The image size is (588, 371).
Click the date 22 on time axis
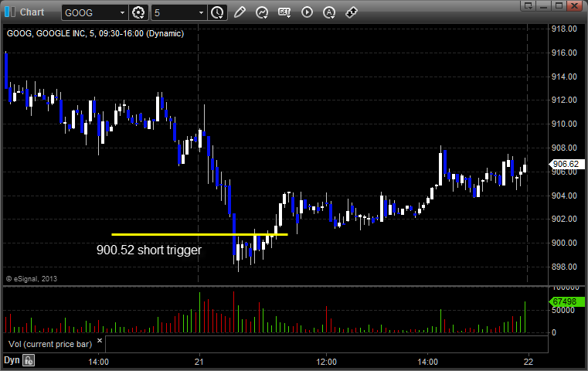click(529, 362)
